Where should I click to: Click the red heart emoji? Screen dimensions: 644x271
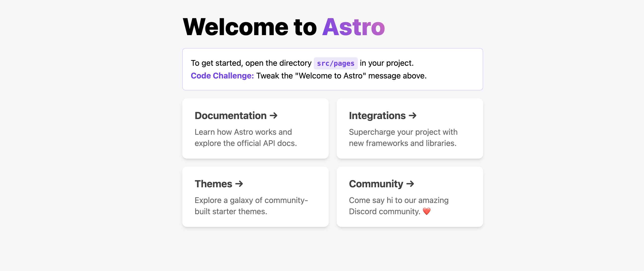(426, 211)
